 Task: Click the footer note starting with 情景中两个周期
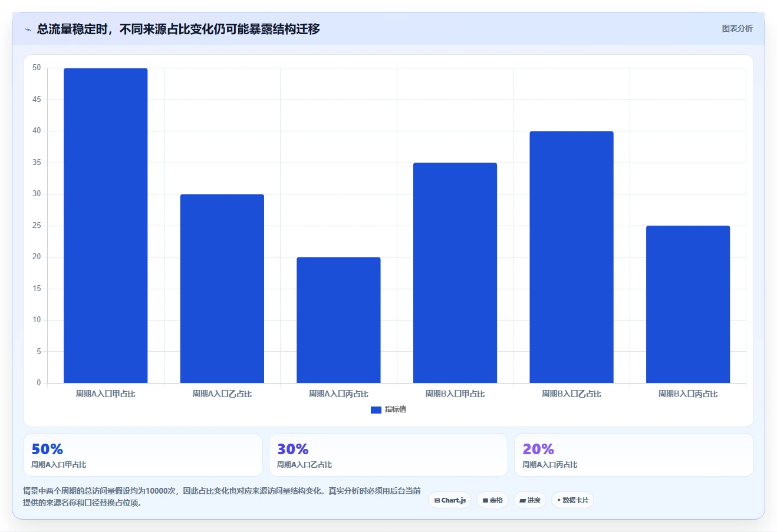click(222, 497)
